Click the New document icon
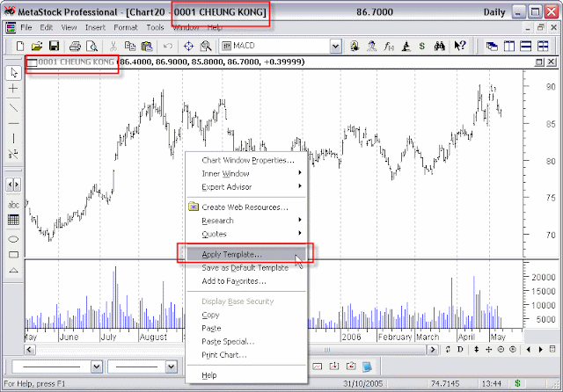The height and width of the screenshot is (392, 563). tap(20, 46)
